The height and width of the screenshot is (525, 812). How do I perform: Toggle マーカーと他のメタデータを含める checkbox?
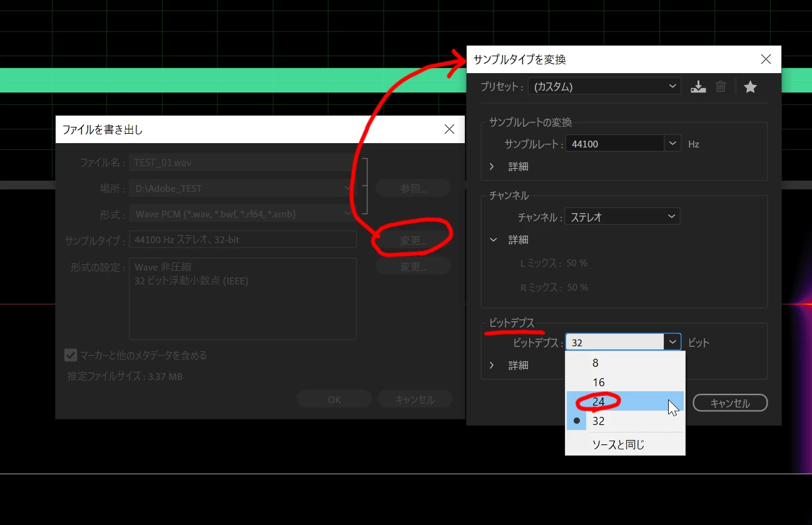tap(71, 355)
